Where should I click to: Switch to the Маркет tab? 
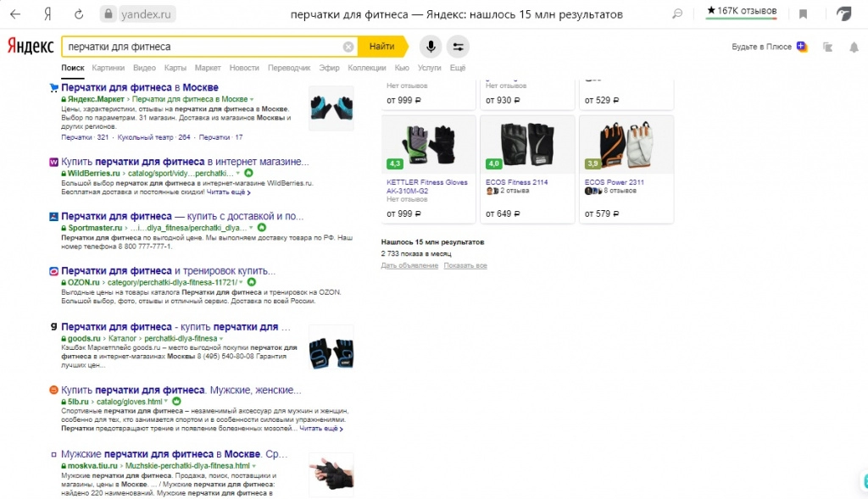click(208, 68)
